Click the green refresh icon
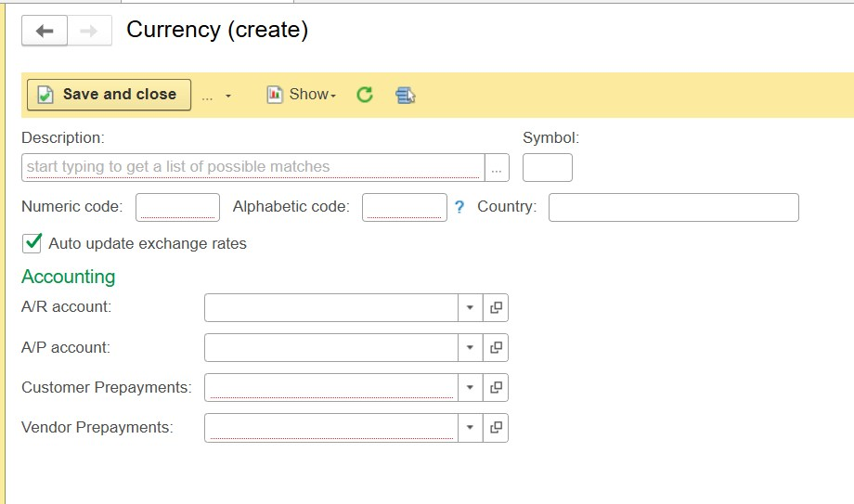 coord(365,95)
